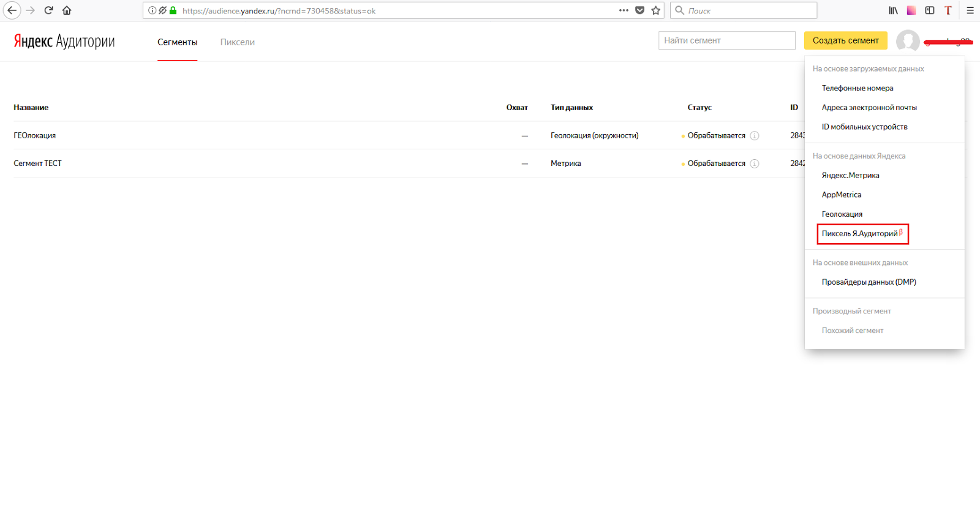The image size is (980, 519).
Task: Show site information for the page
Action: coord(153,10)
